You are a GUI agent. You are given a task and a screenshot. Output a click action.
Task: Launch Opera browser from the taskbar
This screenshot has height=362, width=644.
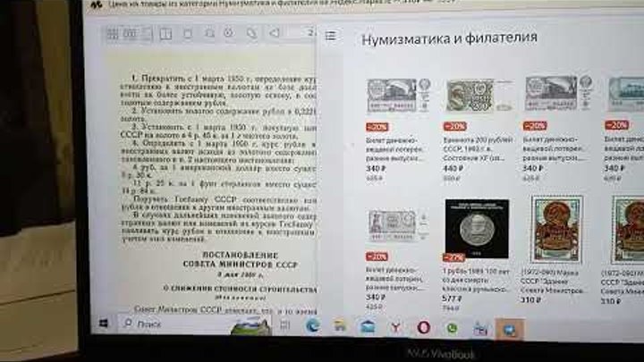tap(423, 327)
